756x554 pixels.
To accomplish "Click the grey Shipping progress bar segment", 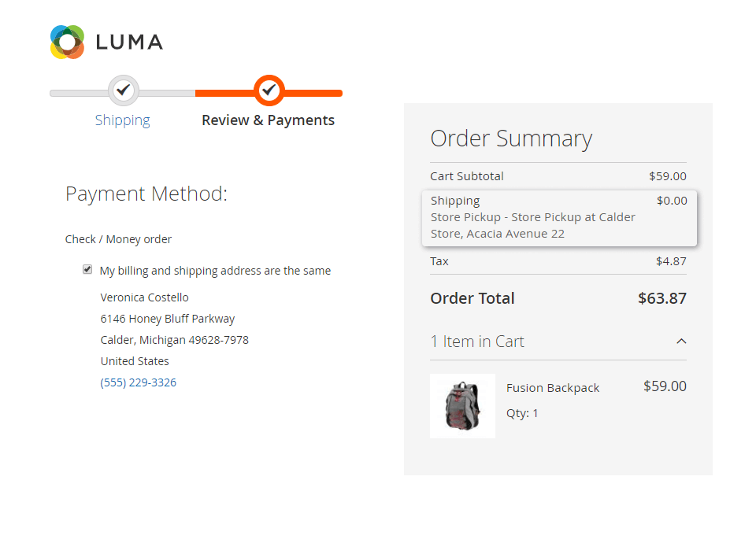I will 79,93.
